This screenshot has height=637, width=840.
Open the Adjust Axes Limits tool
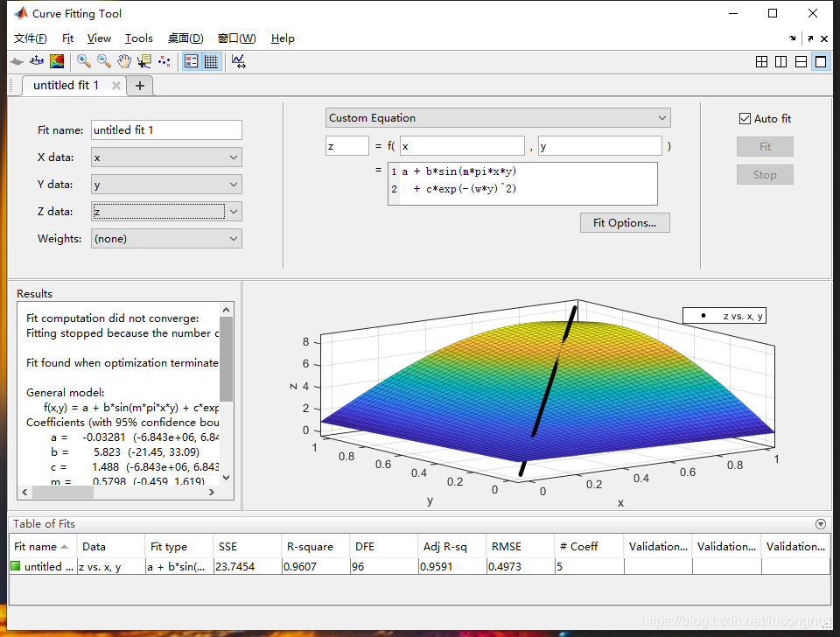click(238, 61)
